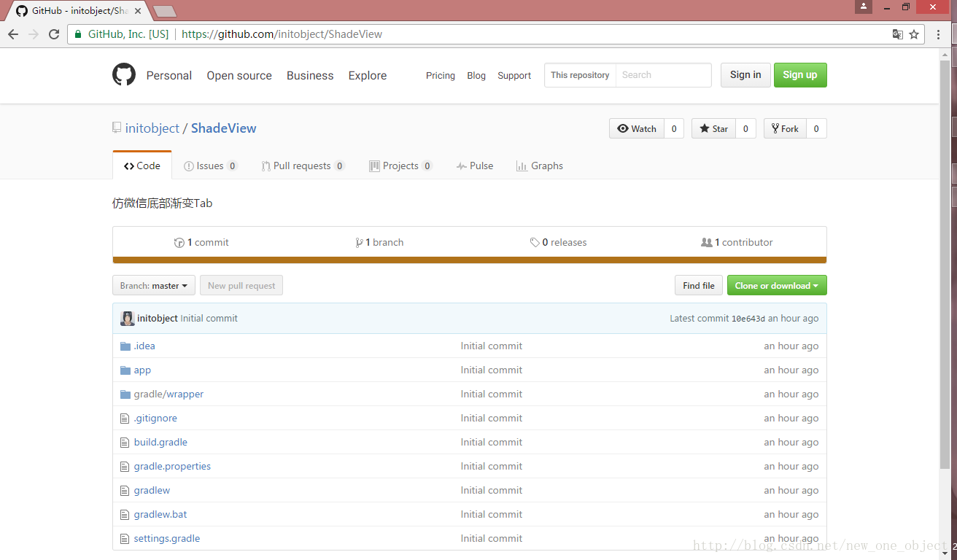Screen dimensions: 957x560
Task: Open latest commit hash 10e643d
Action: tap(748, 319)
